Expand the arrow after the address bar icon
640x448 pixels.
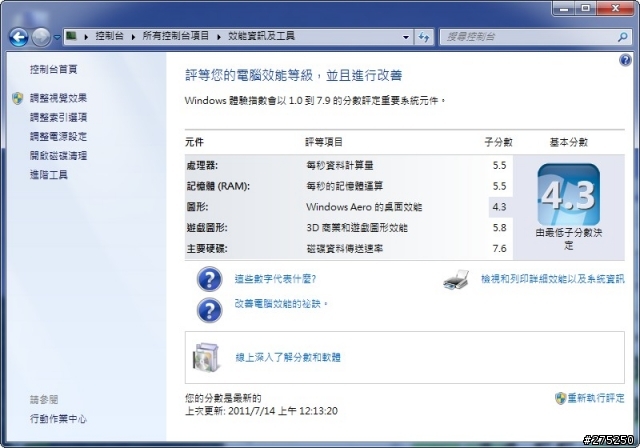tap(86, 37)
